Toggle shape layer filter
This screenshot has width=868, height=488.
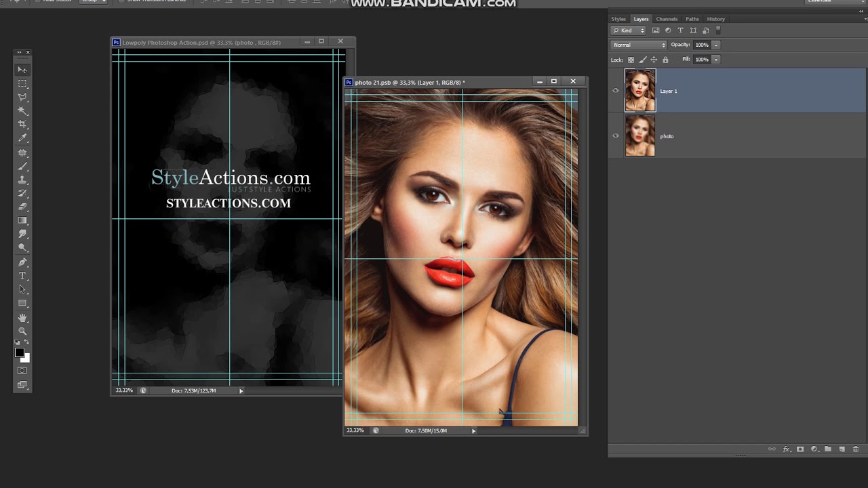click(x=693, y=30)
